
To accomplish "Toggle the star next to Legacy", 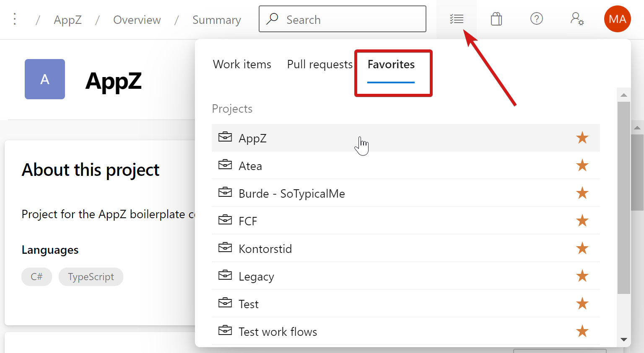I will click(582, 276).
